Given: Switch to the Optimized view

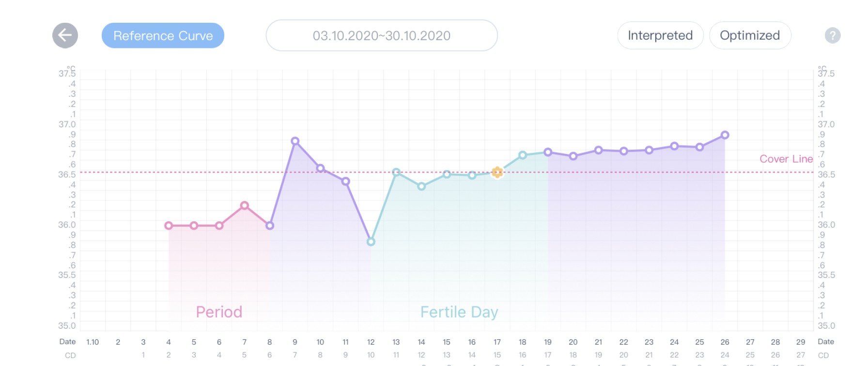Looking at the screenshot, I should pyautogui.click(x=750, y=35).
